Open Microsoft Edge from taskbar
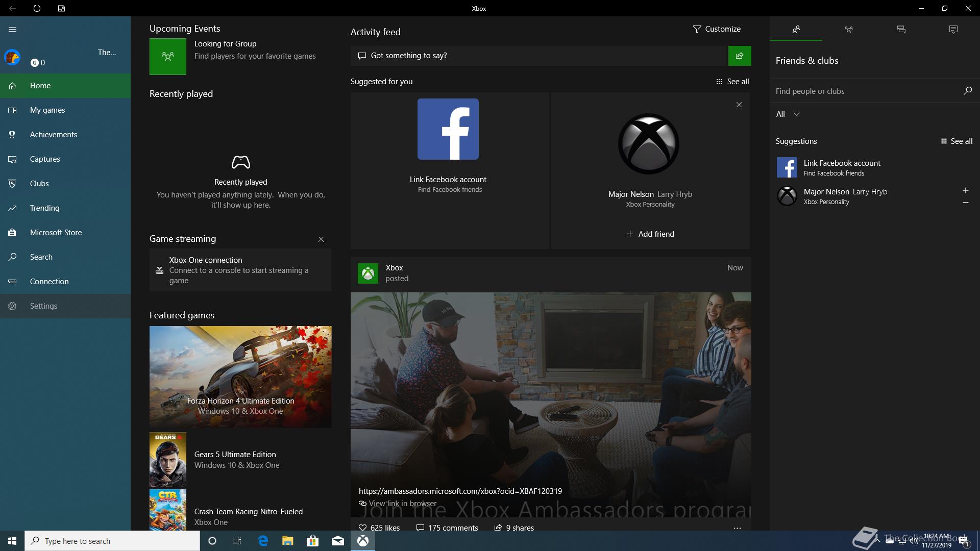 tap(263, 541)
